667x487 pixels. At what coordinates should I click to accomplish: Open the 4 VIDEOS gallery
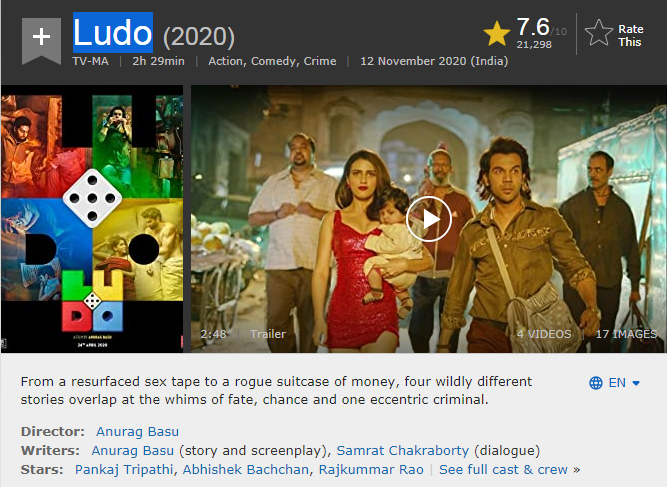pos(544,334)
